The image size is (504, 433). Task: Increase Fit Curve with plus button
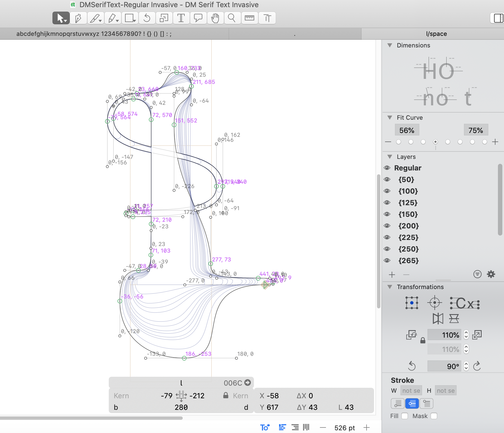495,142
